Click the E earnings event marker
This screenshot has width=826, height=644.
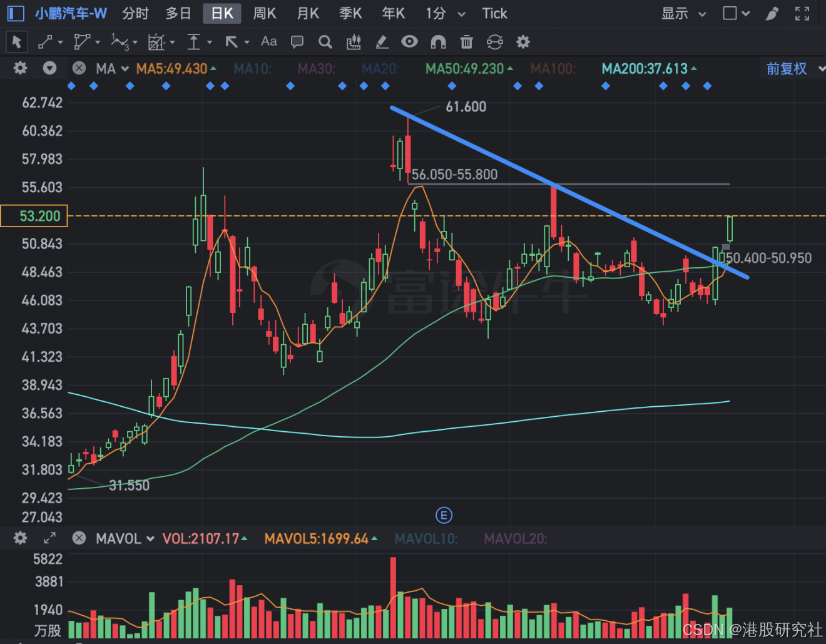(x=444, y=515)
